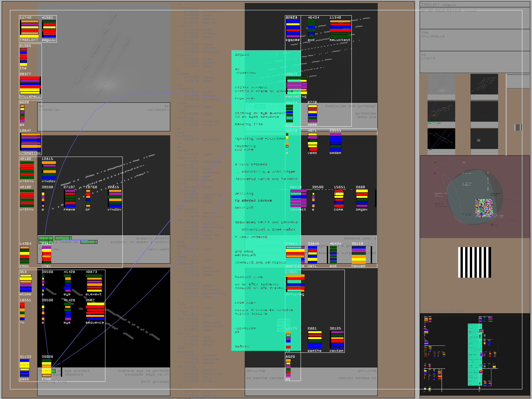Select the 'hammer' glyph numbered 36110
This screenshot has width=532, height=399.
pos(359,255)
